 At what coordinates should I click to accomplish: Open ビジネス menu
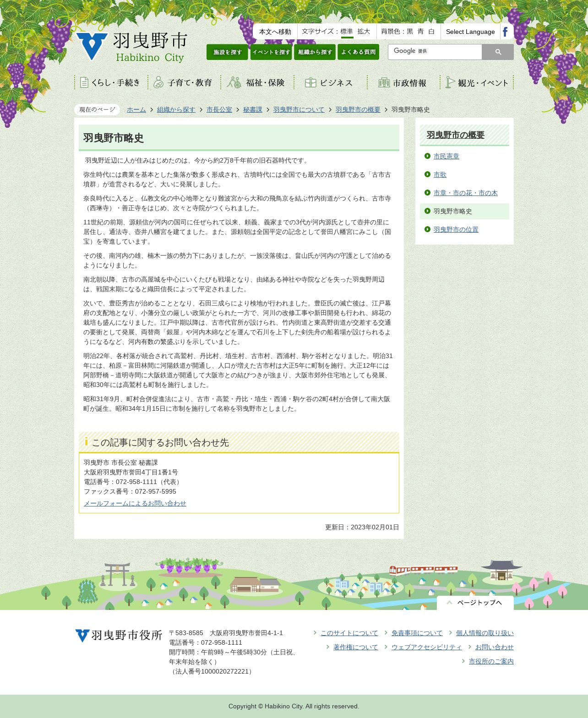tap(331, 82)
